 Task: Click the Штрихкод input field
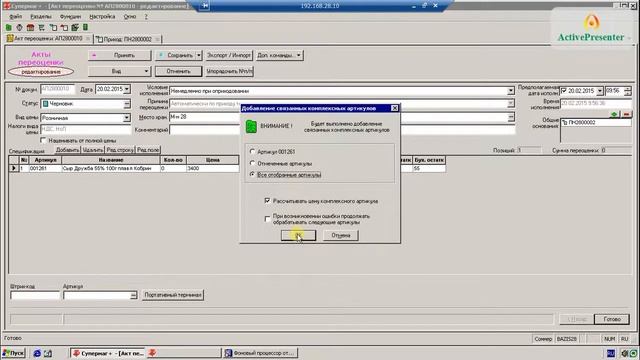point(35,295)
